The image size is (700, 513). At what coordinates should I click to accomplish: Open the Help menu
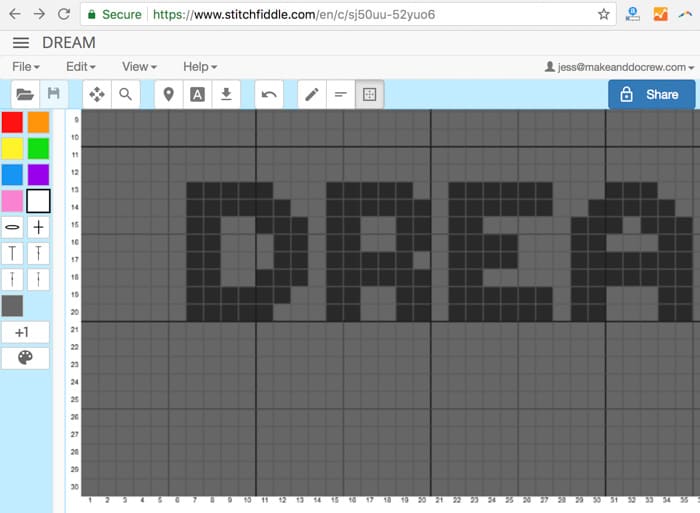(x=200, y=67)
